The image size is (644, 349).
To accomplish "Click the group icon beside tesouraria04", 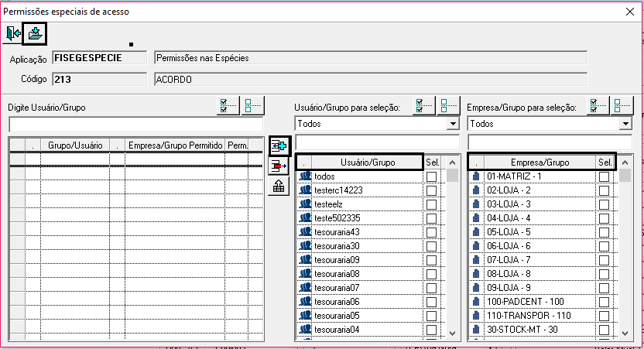I will (305, 330).
